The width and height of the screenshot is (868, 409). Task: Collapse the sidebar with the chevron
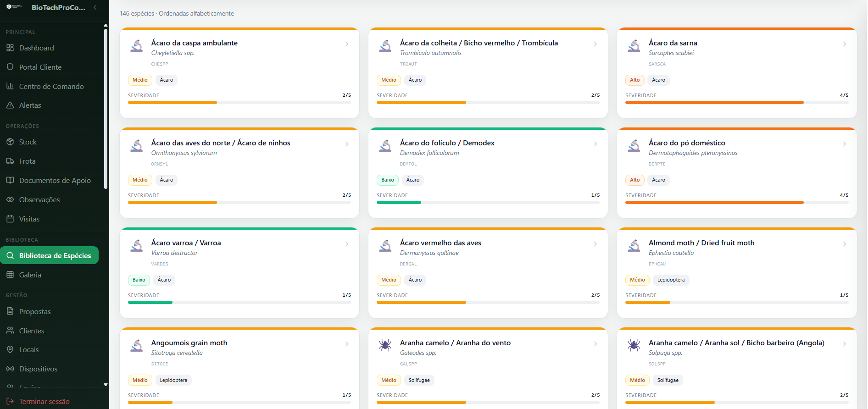click(x=95, y=7)
